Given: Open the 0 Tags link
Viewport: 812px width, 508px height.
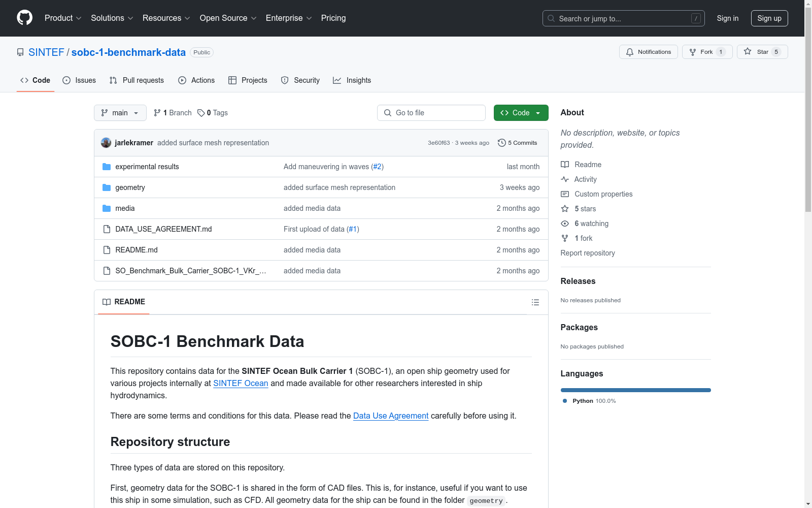Looking at the screenshot, I should tap(213, 113).
